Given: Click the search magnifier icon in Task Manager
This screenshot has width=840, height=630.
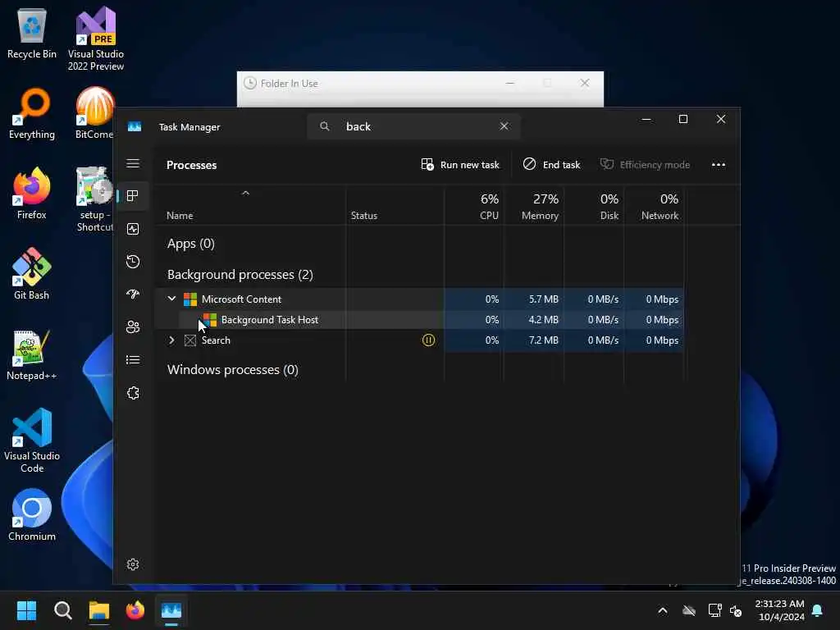Looking at the screenshot, I should coord(325,126).
